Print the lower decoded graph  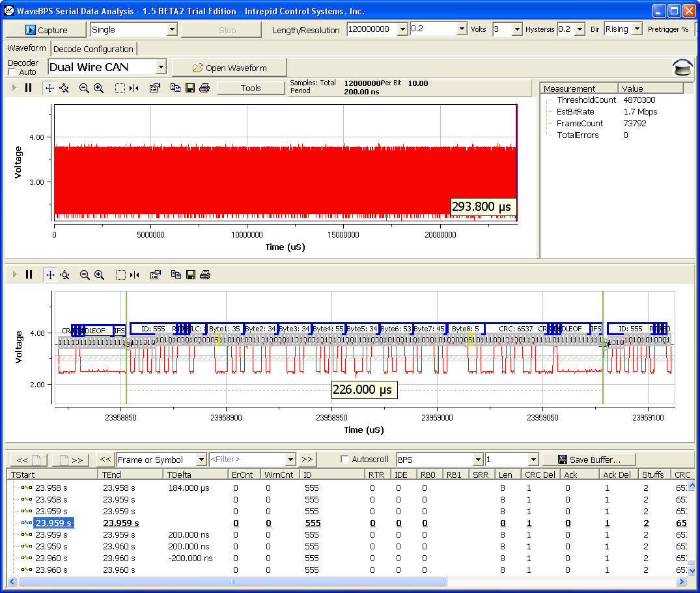(x=205, y=275)
